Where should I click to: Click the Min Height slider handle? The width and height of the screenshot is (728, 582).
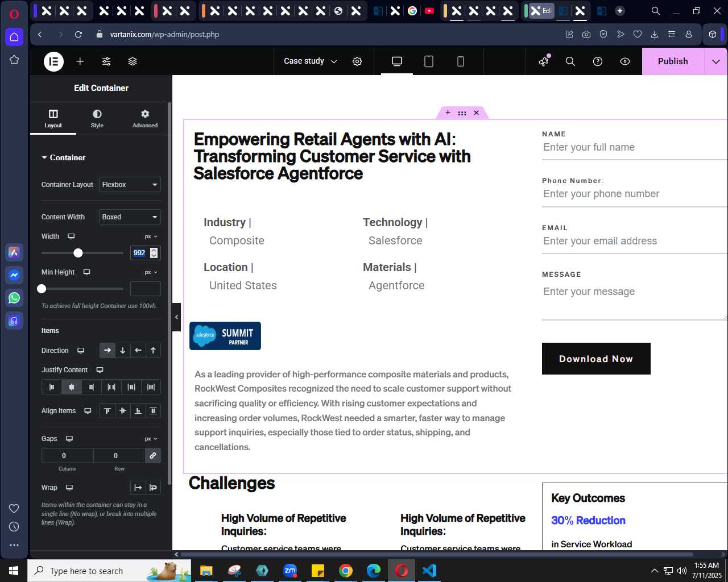(42, 289)
